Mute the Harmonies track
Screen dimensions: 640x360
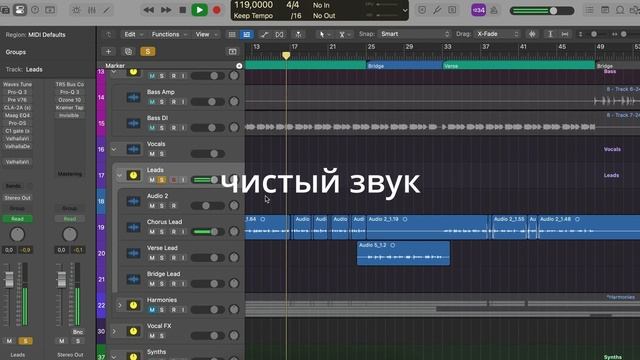click(152, 310)
